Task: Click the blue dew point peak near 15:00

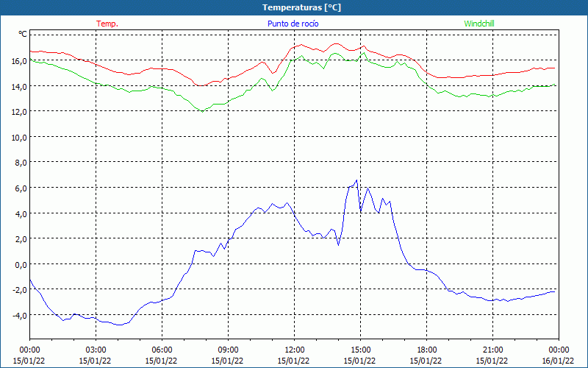Action: (x=356, y=180)
